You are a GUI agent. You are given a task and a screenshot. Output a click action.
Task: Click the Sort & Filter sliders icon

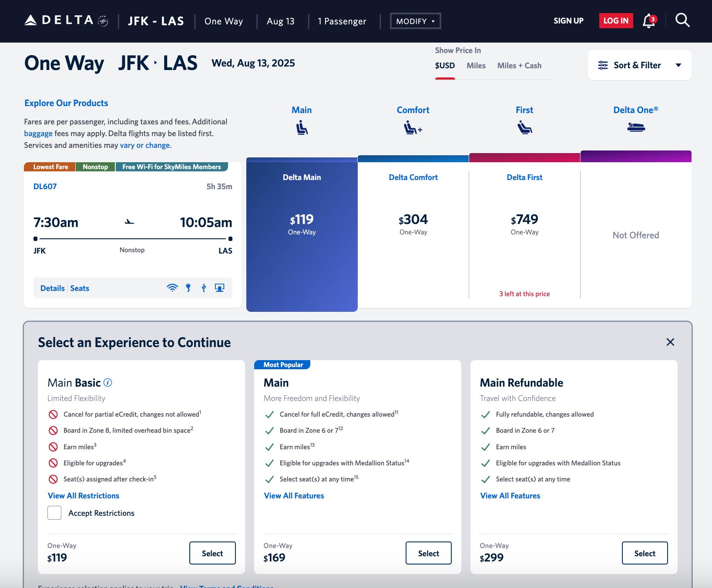[x=603, y=65]
